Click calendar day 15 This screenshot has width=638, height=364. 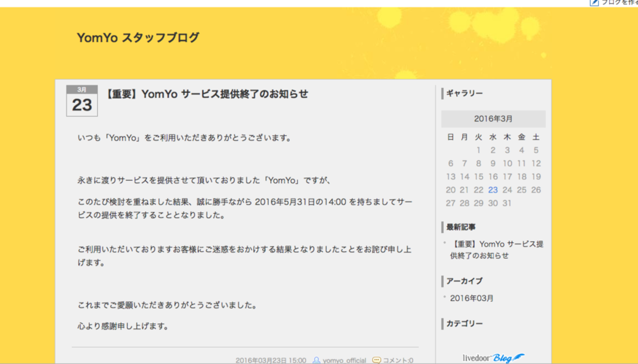479,176
